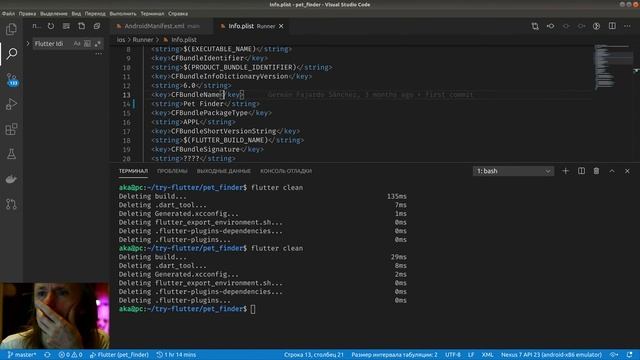Click the middle git commit navigation icon
Image resolution: width=640 pixels, height=360 pixels.
click(566, 26)
